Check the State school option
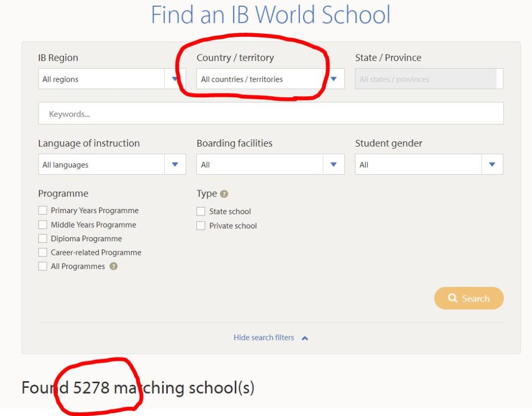The image size is (532, 416). tap(201, 212)
